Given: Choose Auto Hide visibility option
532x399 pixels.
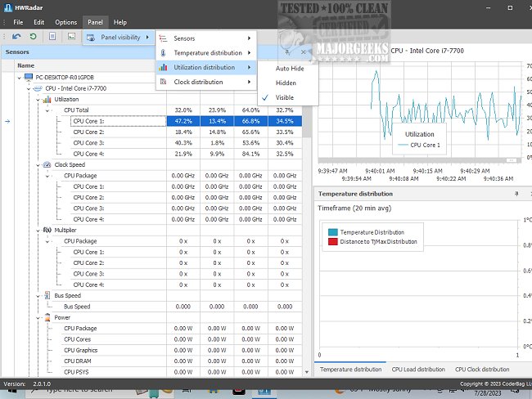Looking at the screenshot, I should (x=289, y=69).
